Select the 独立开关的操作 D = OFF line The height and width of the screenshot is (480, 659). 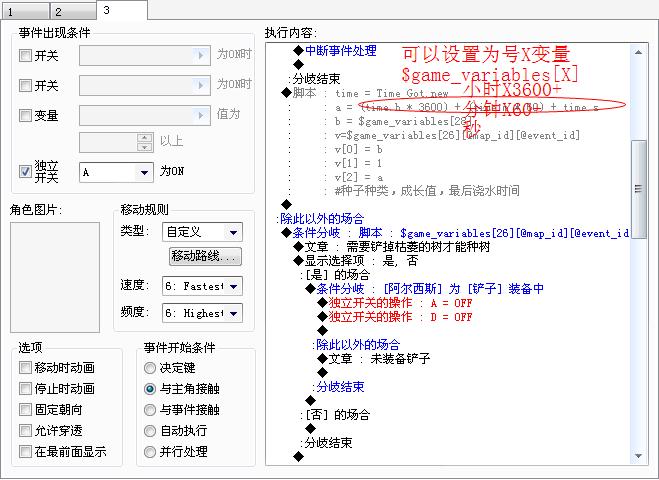click(x=395, y=316)
